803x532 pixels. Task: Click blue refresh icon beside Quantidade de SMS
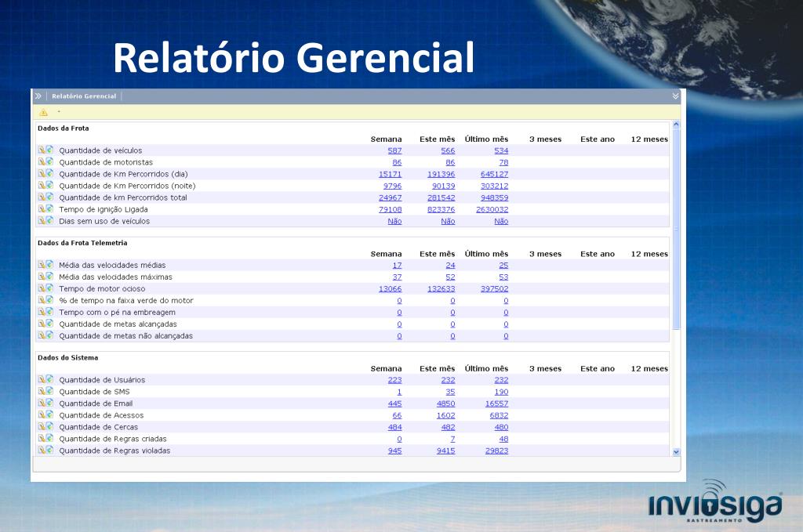(49, 391)
